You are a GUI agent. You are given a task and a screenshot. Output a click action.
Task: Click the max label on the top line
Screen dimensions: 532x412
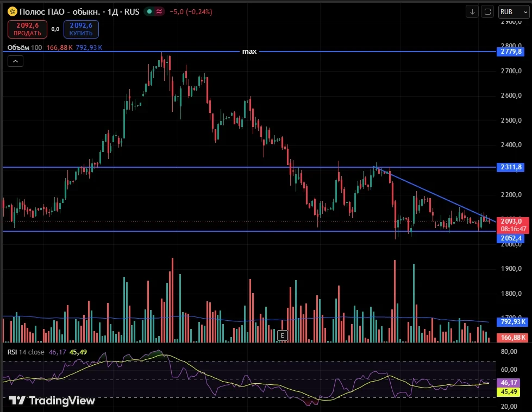[x=249, y=52]
